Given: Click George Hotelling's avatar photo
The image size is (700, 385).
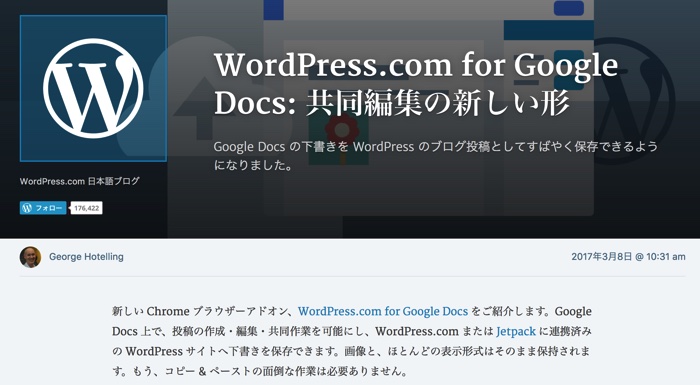Looking at the screenshot, I should point(30,257).
